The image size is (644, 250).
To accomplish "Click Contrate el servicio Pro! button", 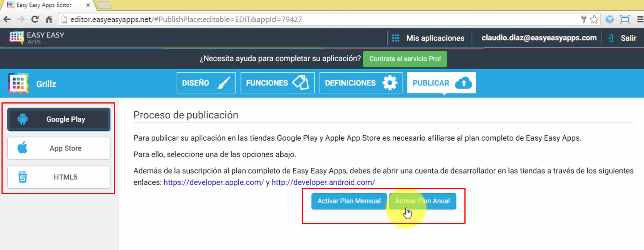I will (x=405, y=59).
